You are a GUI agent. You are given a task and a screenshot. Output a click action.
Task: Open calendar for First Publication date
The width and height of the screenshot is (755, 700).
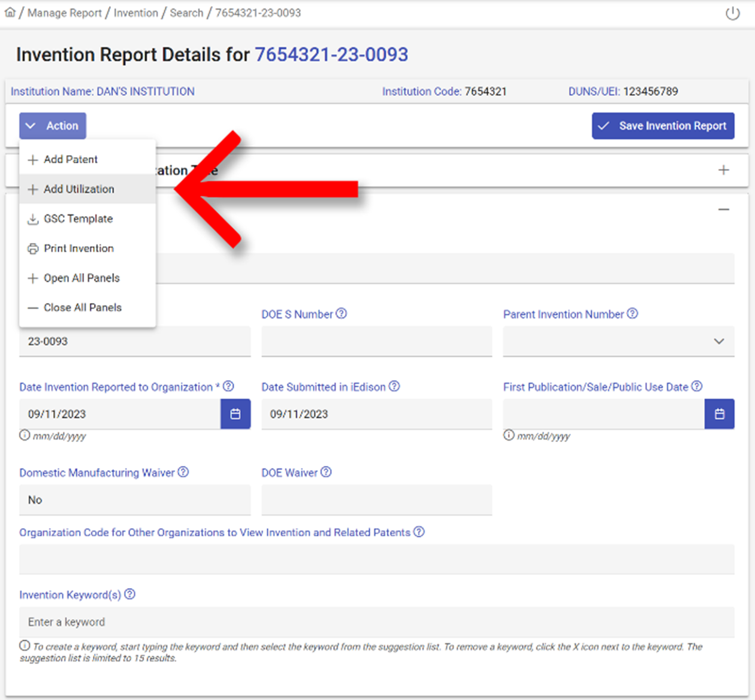pos(719,414)
